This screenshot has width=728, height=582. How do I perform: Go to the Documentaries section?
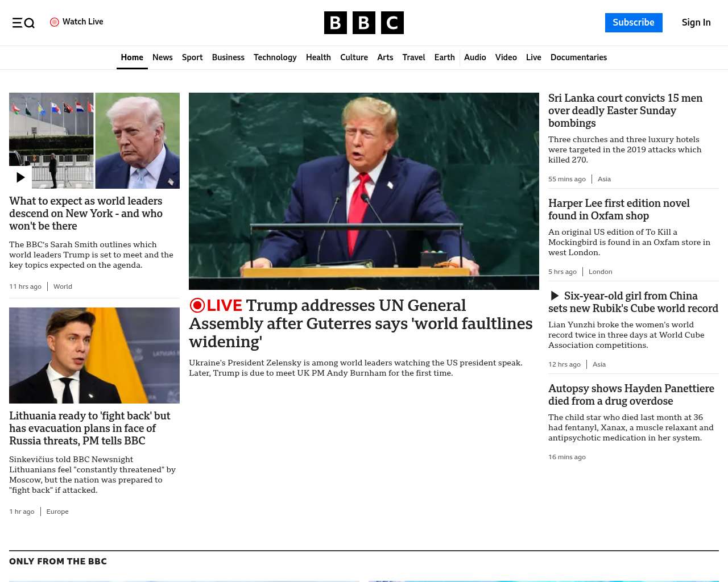[x=578, y=57]
